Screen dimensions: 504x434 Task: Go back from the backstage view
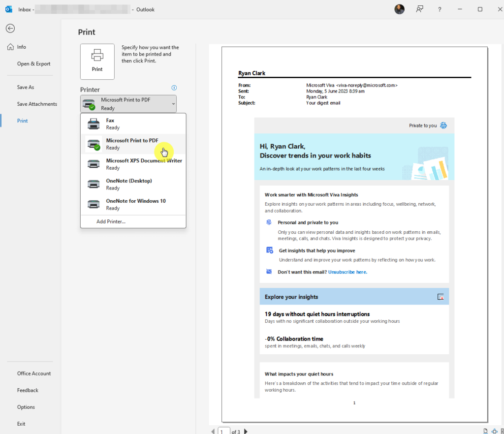tap(10, 28)
